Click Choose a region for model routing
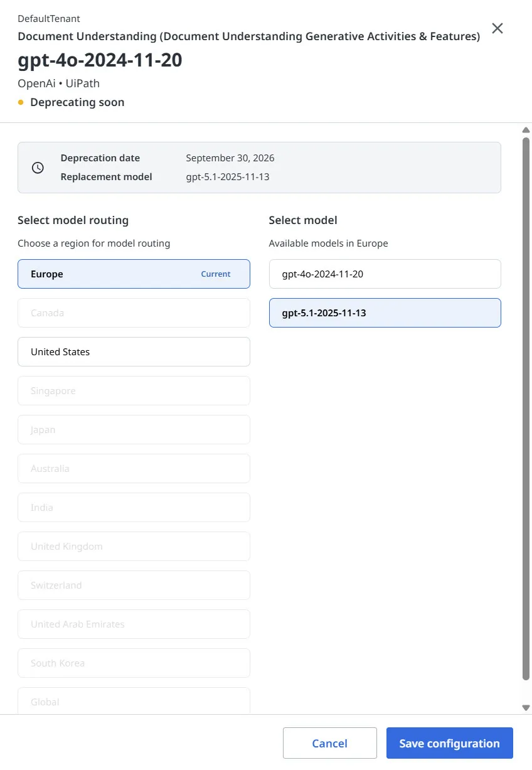 94,243
